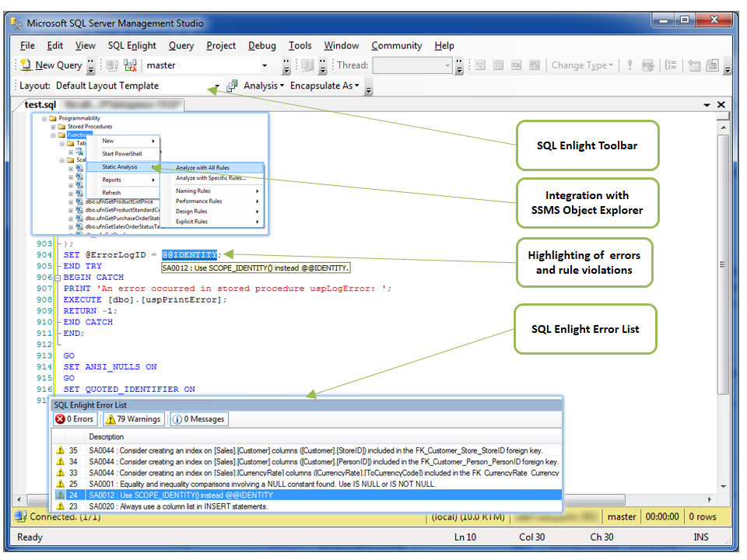
Task: Open the SQL Enlight menu
Action: 132,46
